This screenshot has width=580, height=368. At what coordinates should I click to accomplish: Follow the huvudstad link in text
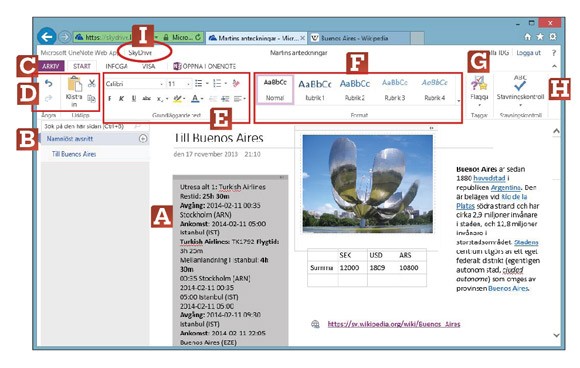(x=489, y=178)
